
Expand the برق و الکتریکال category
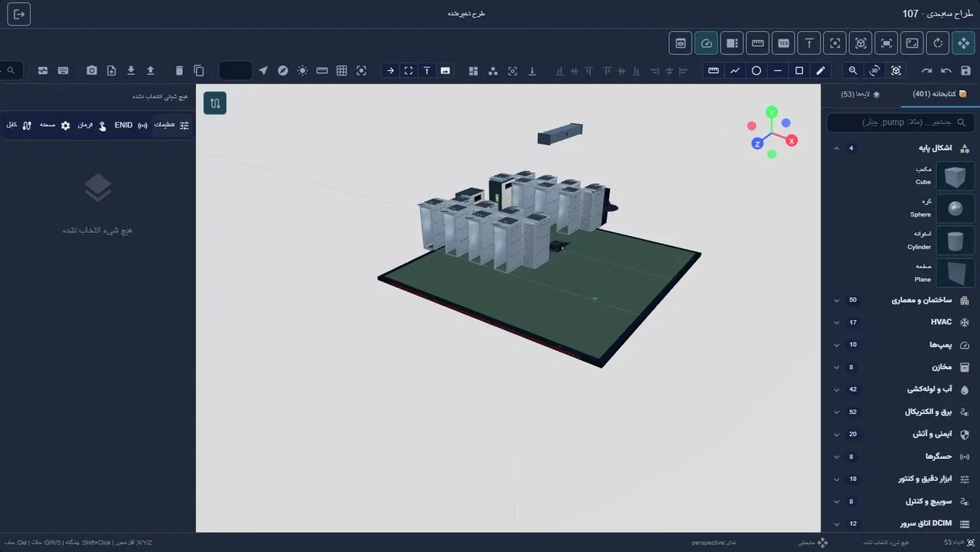tap(901, 412)
